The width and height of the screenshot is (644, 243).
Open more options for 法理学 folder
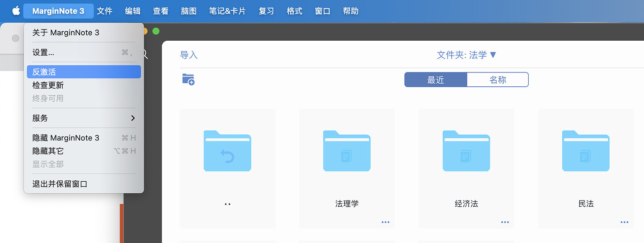click(386, 222)
